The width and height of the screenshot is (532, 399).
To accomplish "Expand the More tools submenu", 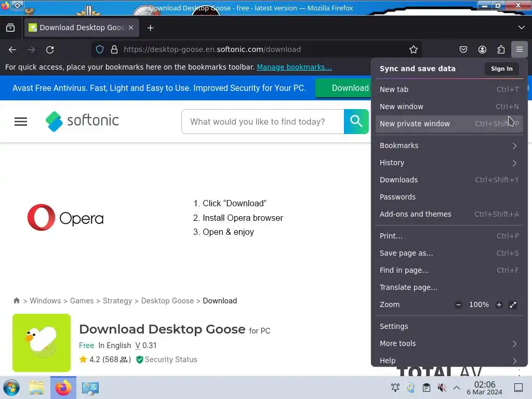I will click(x=449, y=343).
